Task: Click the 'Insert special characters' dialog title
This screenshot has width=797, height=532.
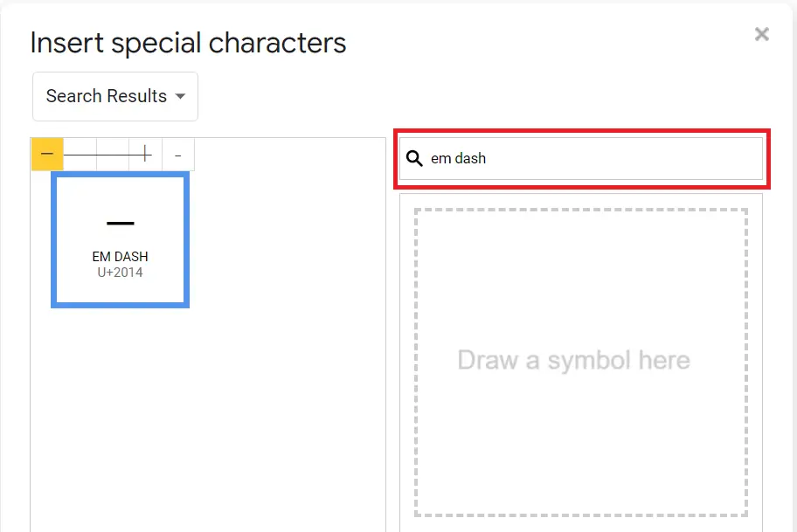Action: pyautogui.click(x=188, y=43)
